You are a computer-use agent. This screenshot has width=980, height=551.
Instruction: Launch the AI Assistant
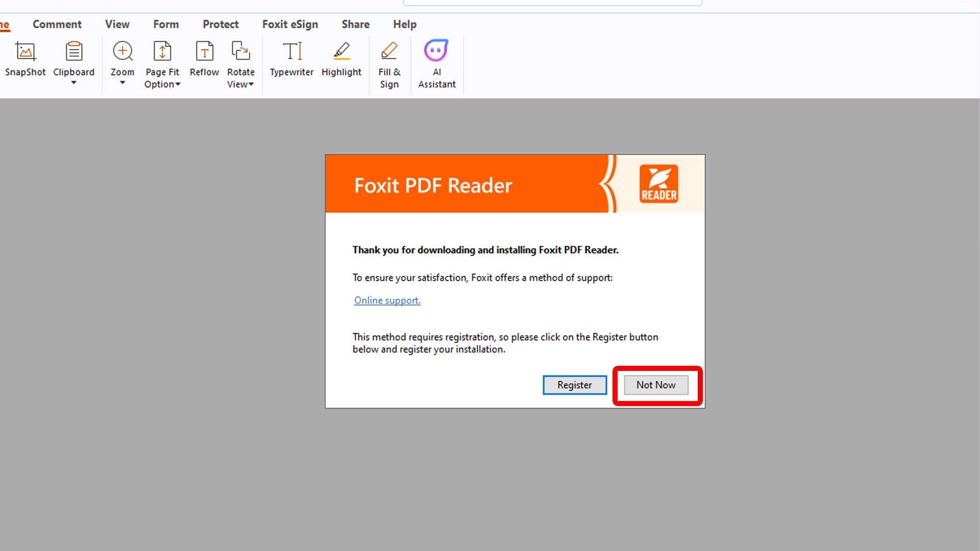click(437, 64)
